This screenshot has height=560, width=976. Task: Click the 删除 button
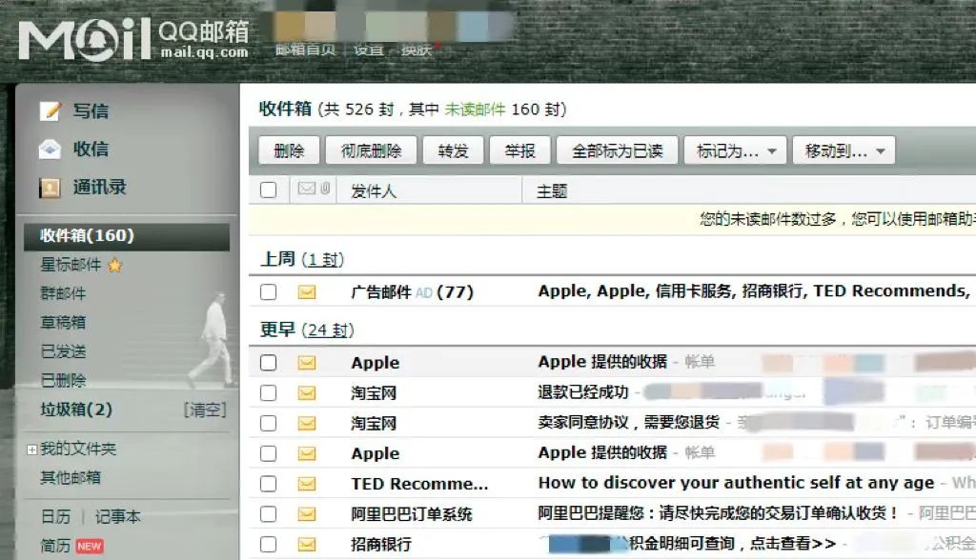click(x=289, y=150)
